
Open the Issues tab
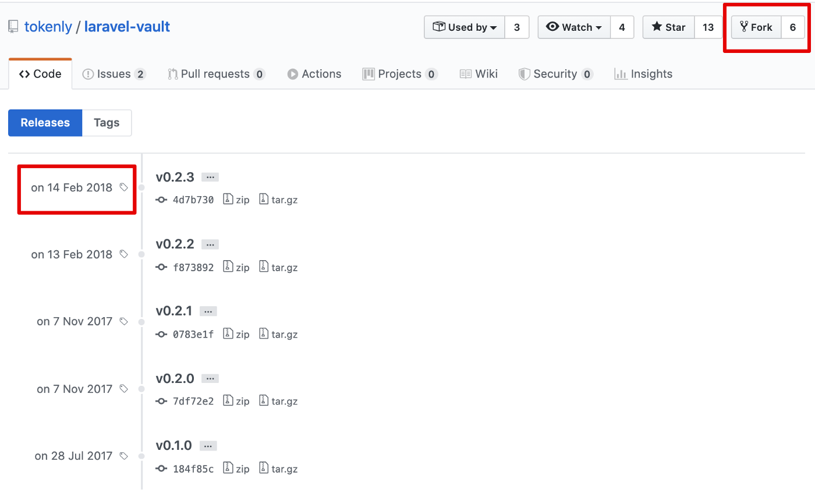(114, 74)
